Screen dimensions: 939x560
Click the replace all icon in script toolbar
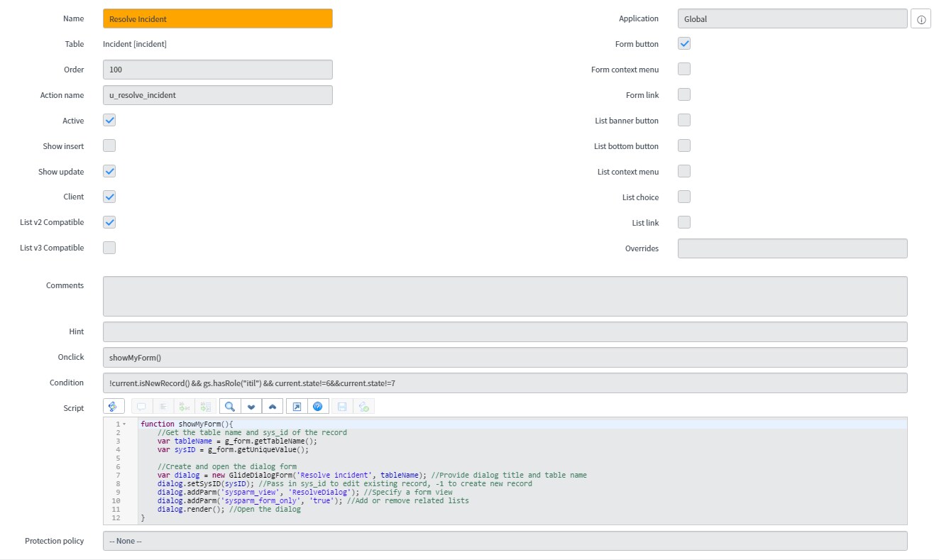tap(206, 406)
